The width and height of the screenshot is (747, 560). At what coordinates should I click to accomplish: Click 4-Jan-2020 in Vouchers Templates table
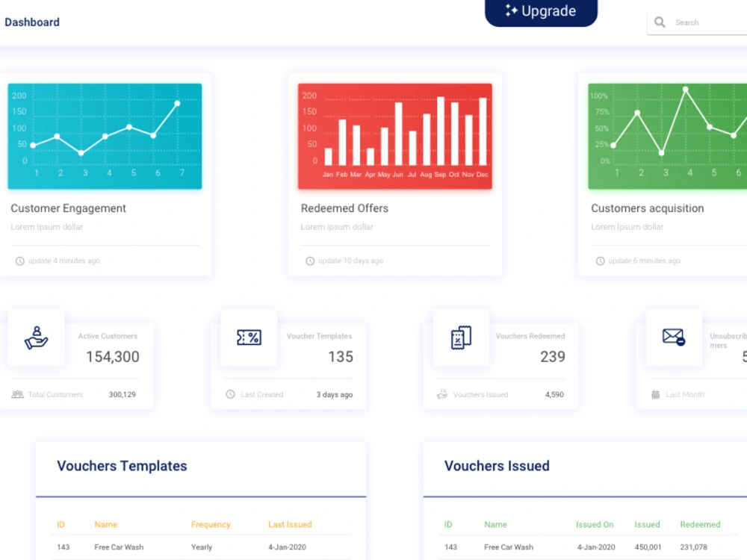tap(287, 547)
